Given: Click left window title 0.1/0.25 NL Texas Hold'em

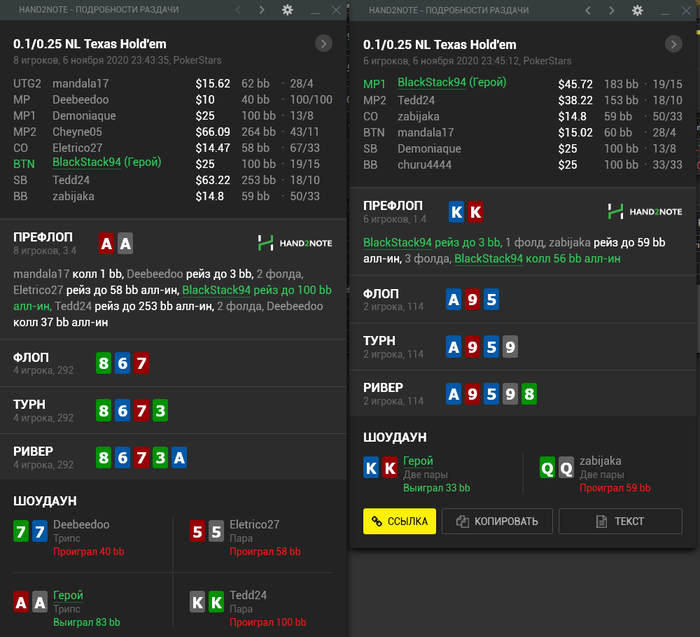Looking at the screenshot, I should click(x=90, y=44).
